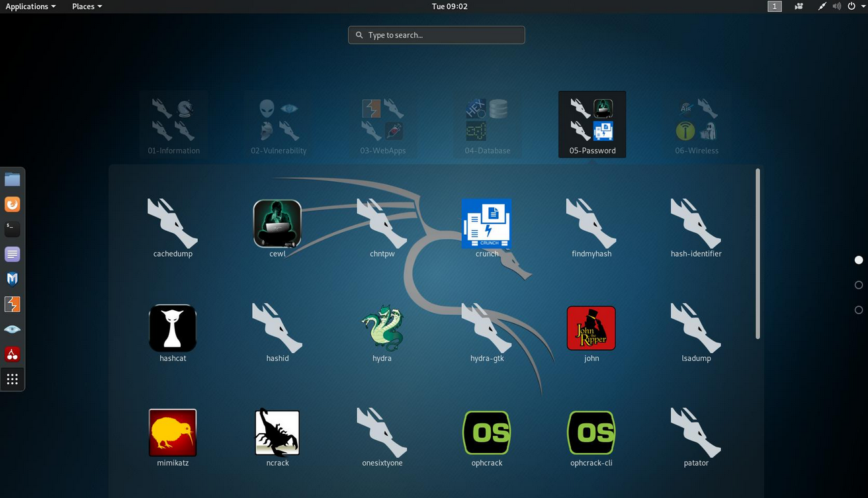Open the 02-Vulnerability folder

pos(279,124)
